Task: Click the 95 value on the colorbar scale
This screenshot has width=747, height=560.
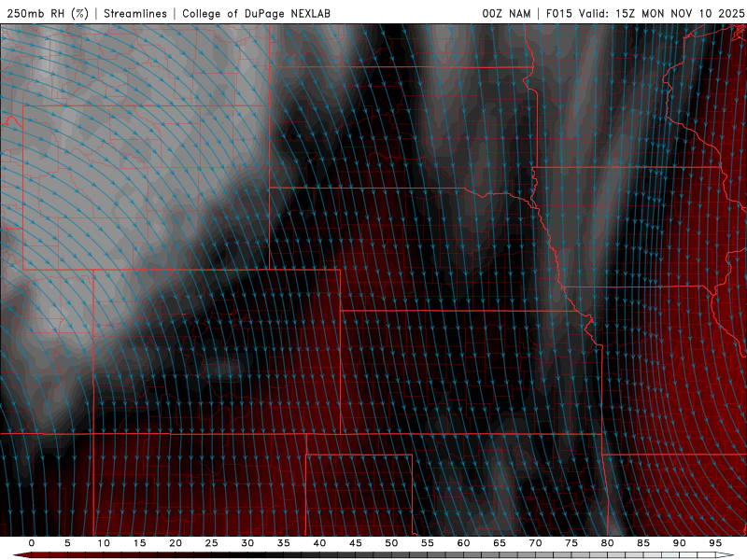Action: [x=715, y=543]
